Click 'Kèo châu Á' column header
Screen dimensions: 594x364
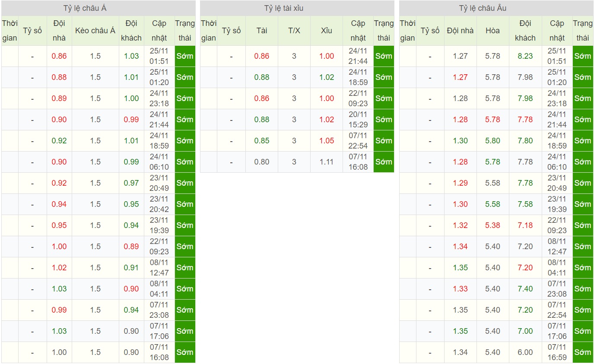[x=95, y=31]
